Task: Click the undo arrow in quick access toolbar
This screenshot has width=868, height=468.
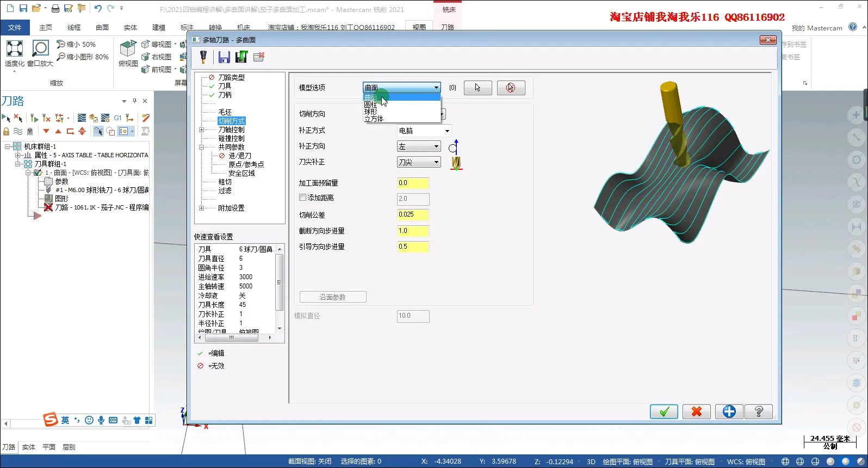Action: click(x=97, y=8)
